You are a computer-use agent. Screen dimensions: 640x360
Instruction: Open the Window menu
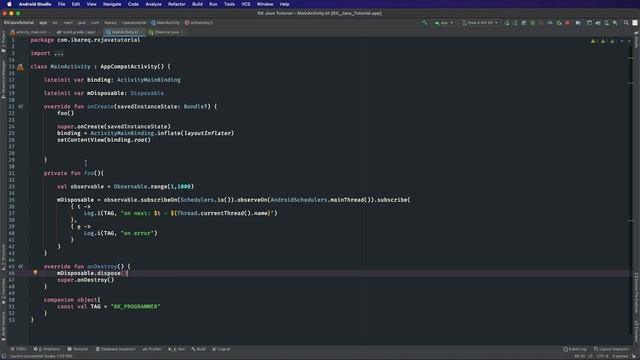(x=265, y=4)
